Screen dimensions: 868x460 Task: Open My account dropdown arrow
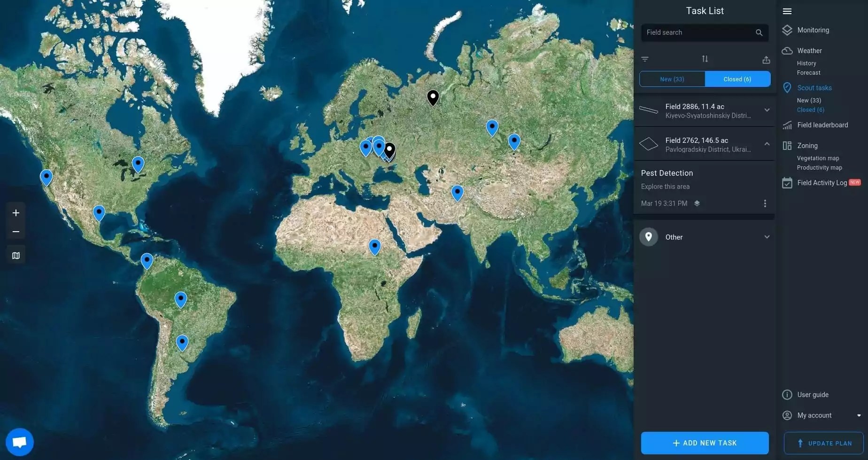(859, 415)
